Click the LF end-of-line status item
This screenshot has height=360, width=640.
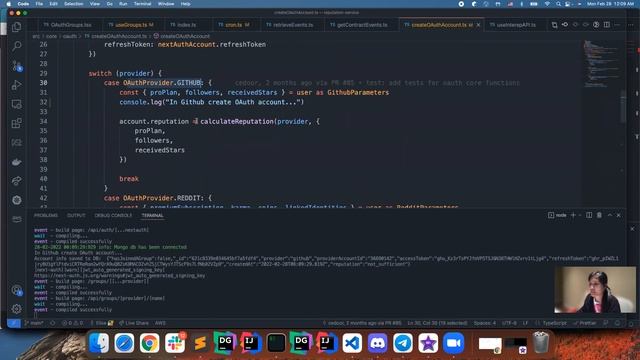coord(525,323)
